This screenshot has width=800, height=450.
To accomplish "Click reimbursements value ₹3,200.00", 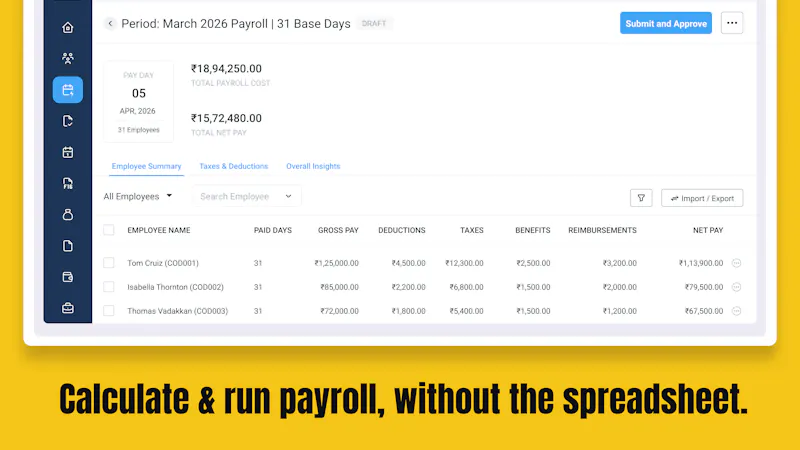I will point(619,263).
